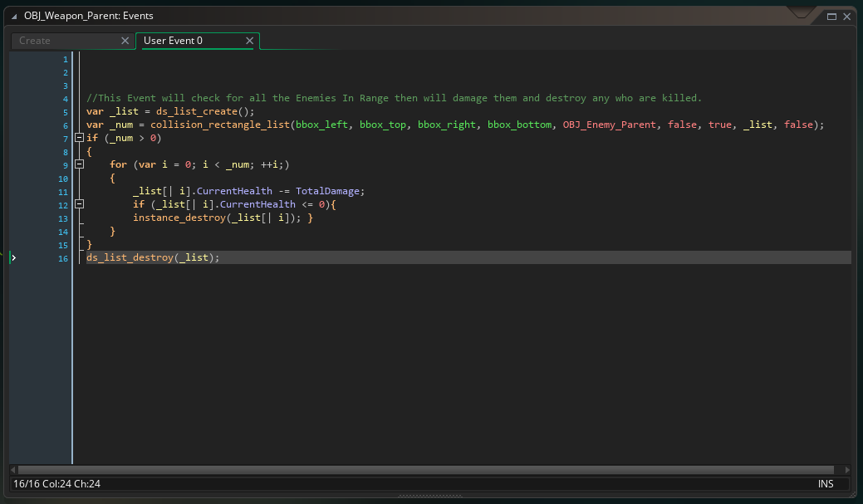Collapse the CurrentHealth <= 0 if block
Screen dimensions: 863x504
(x=80, y=204)
